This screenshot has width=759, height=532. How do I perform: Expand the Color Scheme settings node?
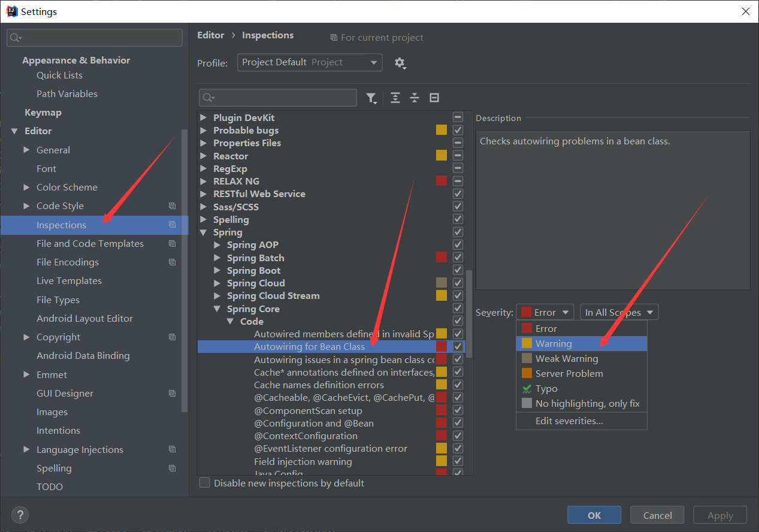click(26, 188)
